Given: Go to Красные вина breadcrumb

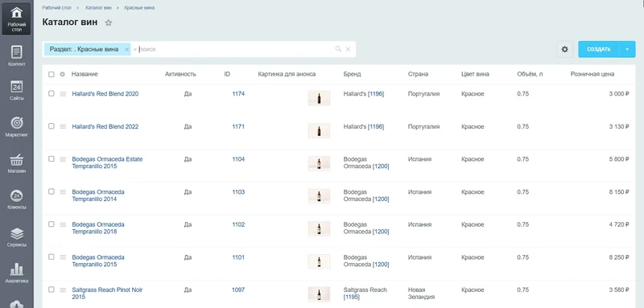Looking at the screenshot, I should click(139, 8).
